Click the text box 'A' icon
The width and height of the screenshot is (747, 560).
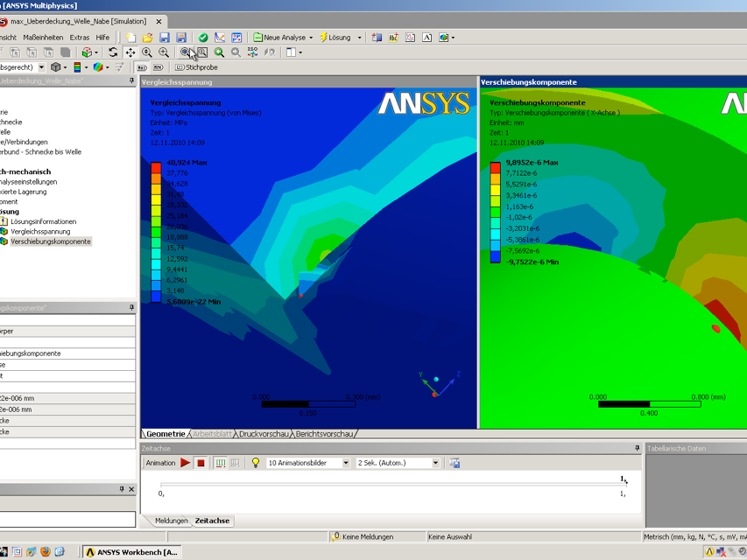pyautogui.click(x=426, y=38)
